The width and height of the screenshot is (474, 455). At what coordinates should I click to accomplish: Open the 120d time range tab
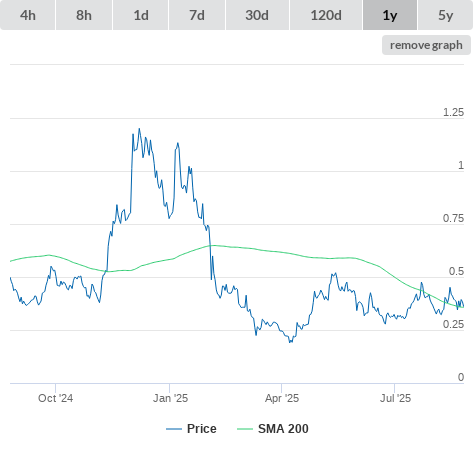pyautogui.click(x=326, y=15)
